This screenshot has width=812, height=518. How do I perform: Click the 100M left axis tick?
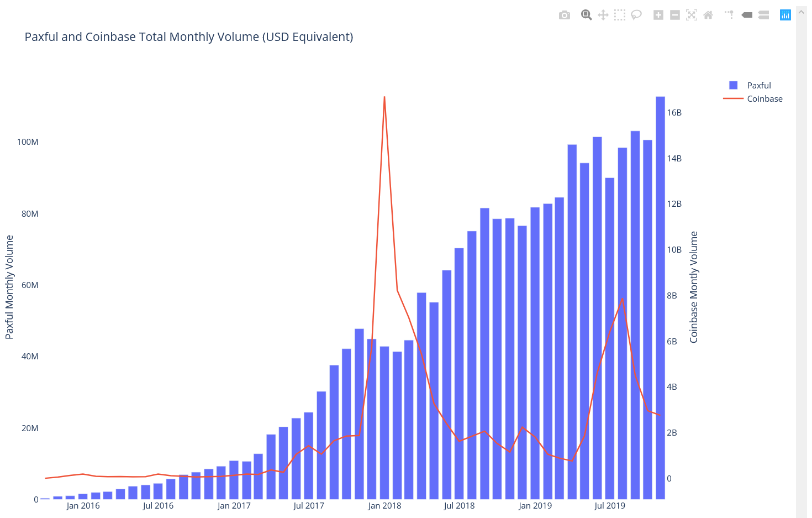[28, 142]
